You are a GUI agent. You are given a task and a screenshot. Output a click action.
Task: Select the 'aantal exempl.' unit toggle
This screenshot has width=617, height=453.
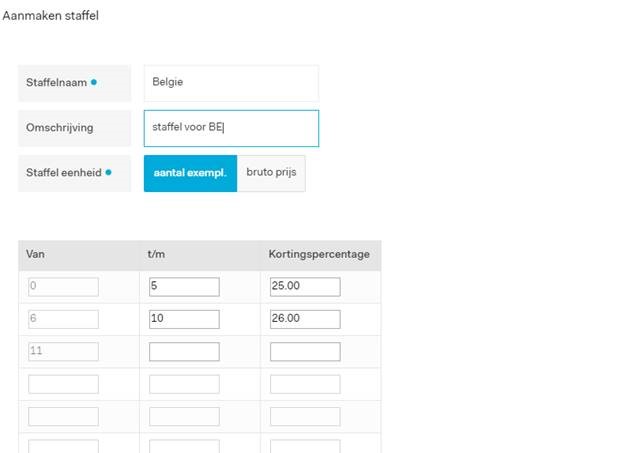click(190, 173)
